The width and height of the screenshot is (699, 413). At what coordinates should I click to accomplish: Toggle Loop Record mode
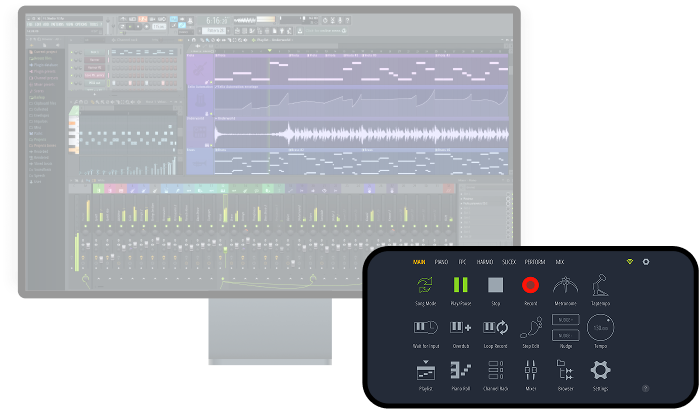495,327
